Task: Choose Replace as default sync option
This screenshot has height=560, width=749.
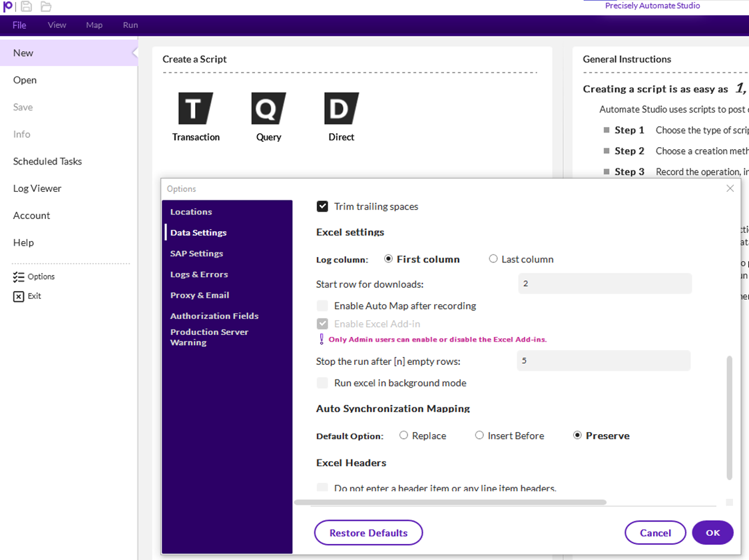Action: click(x=403, y=435)
